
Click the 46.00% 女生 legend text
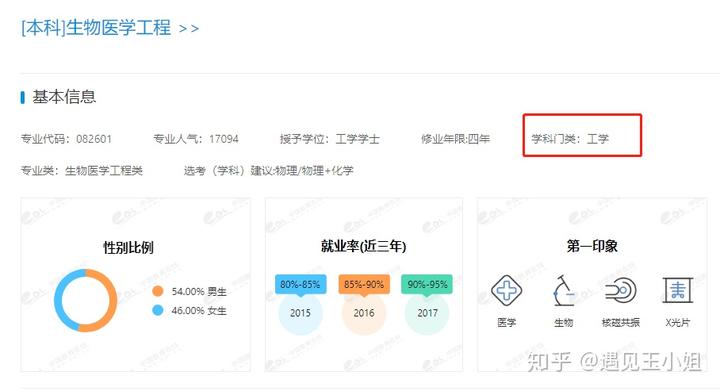(199, 311)
